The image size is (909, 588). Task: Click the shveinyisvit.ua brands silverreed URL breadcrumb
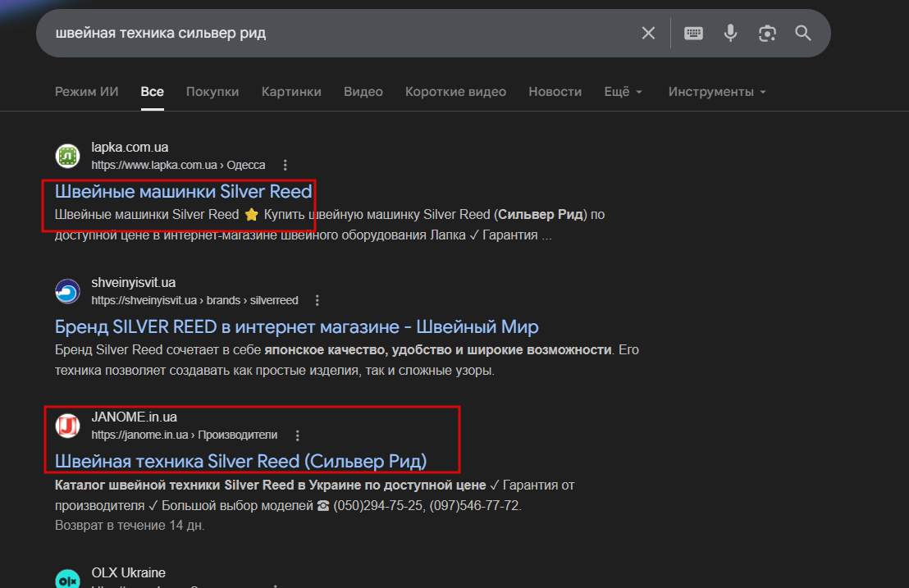194,300
